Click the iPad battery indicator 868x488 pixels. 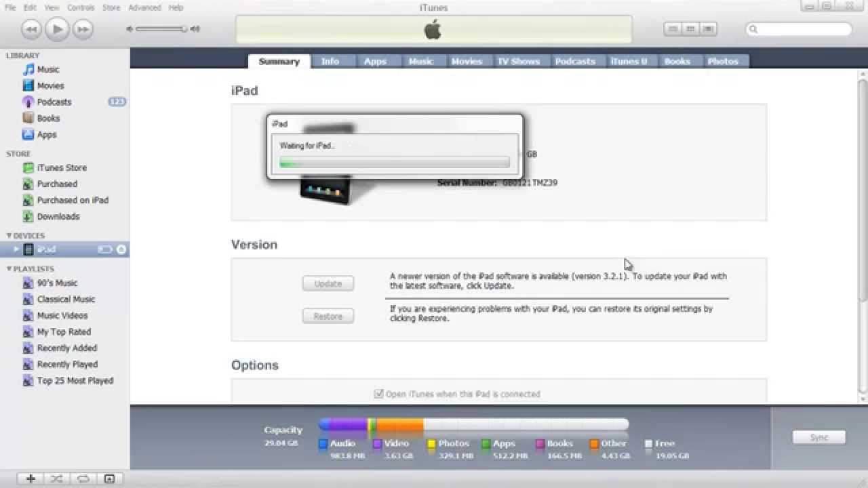pos(105,249)
